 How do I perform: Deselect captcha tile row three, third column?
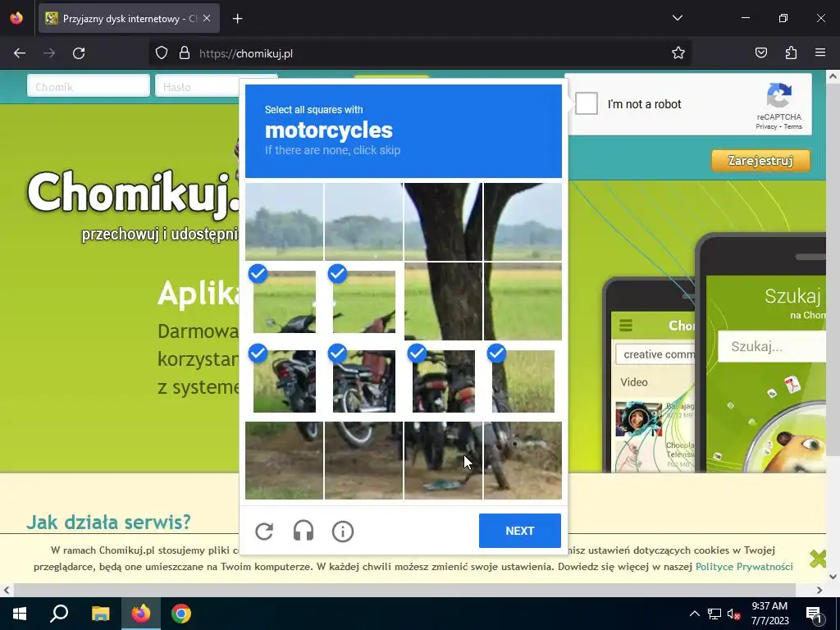pyautogui.click(x=444, y=381)
